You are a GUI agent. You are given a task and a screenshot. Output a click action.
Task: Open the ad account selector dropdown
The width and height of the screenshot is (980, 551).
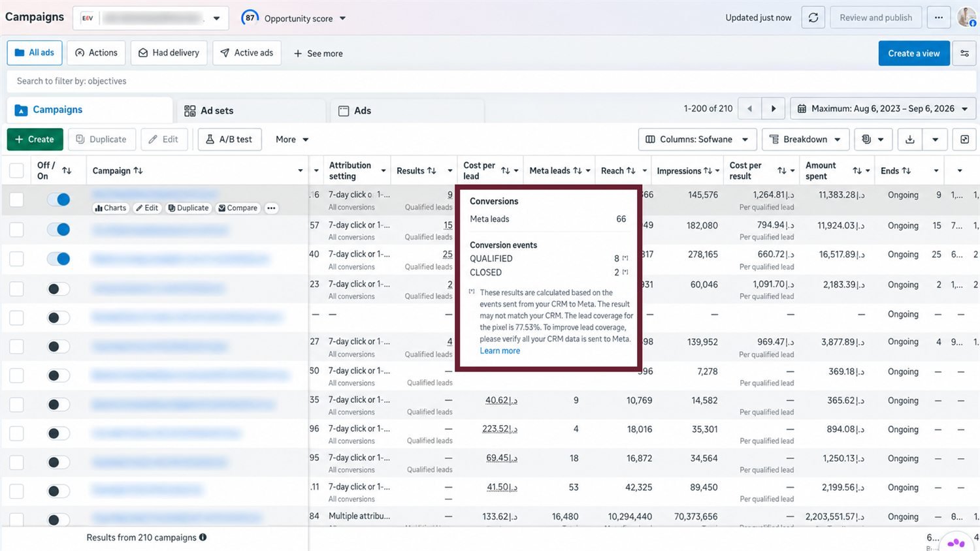(151, 18)
